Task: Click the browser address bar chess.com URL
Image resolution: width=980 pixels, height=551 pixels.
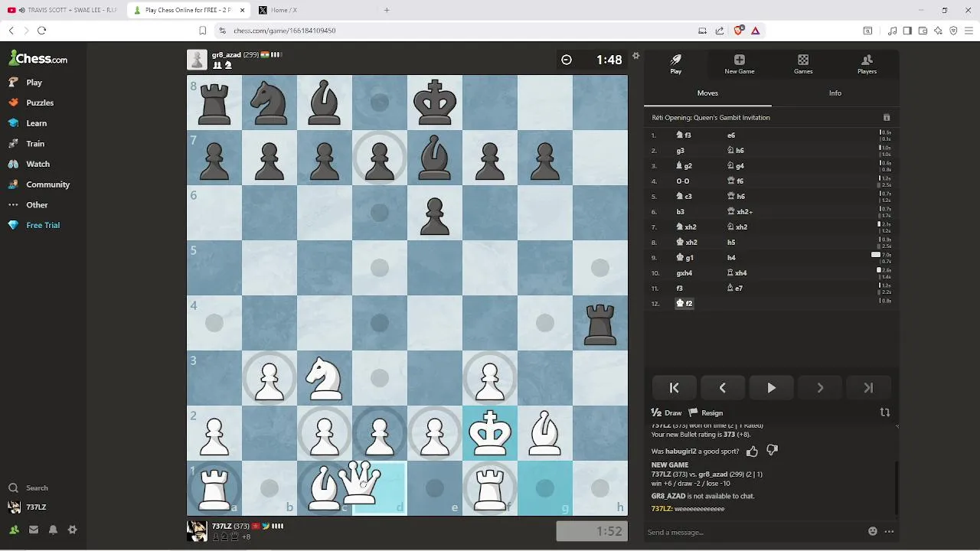Action: [284, 31]
